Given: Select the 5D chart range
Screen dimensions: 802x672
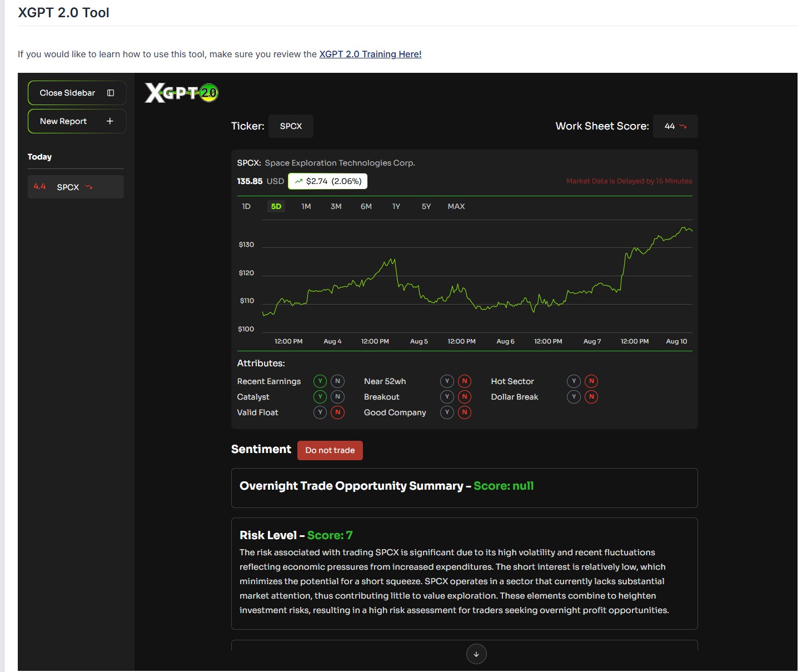Looking at the screenshot, I should (276, 206).
